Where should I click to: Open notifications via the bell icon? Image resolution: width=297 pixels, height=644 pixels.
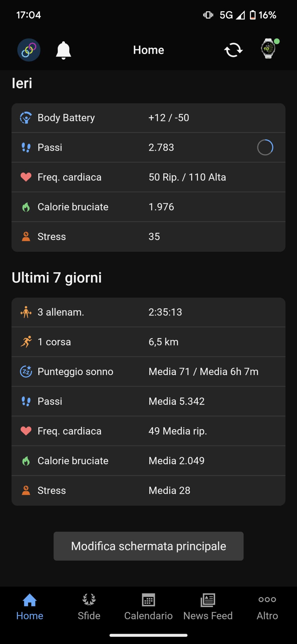(x=63, y=50)
